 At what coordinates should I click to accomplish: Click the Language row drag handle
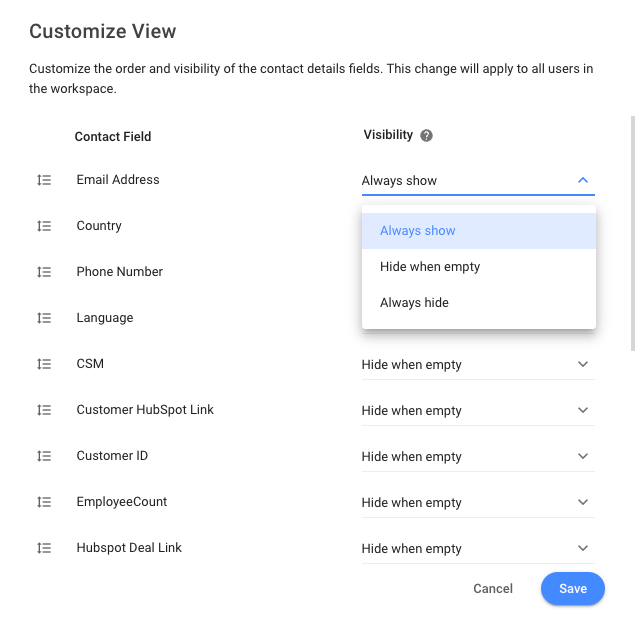pyautogui.click(x=44, y=318)
